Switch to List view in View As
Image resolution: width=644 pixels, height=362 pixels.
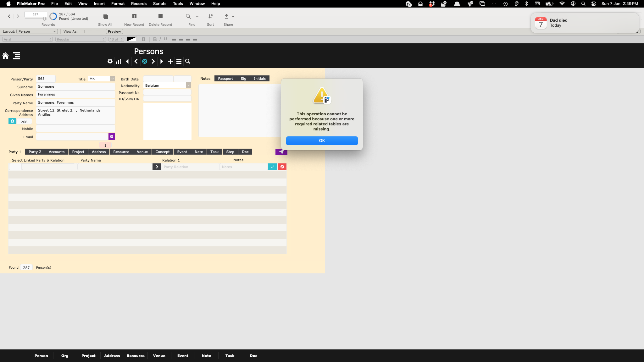pyautogui.click(x=91, y=31)
